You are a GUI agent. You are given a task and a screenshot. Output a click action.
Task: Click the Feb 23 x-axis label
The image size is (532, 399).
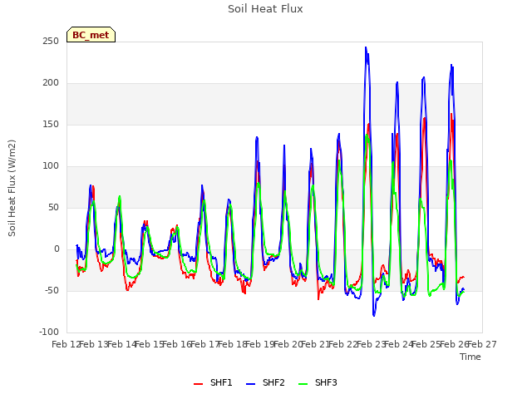371,345
